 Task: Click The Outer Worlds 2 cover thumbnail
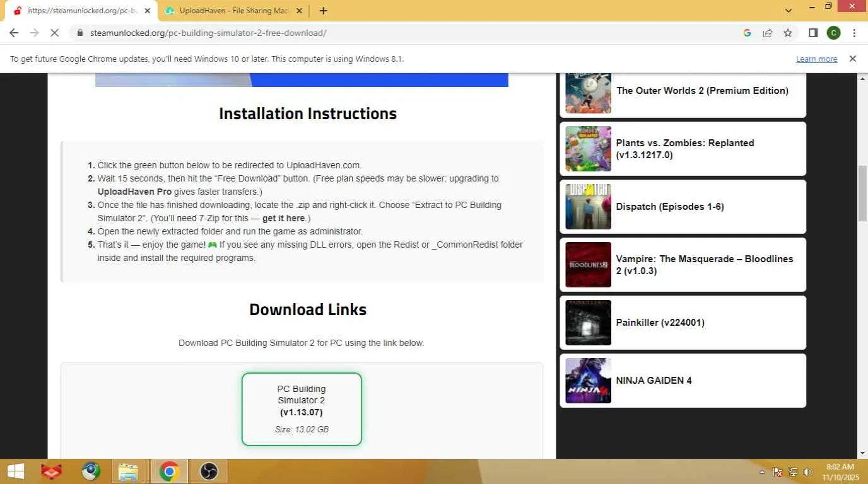[x=588, y=93]
